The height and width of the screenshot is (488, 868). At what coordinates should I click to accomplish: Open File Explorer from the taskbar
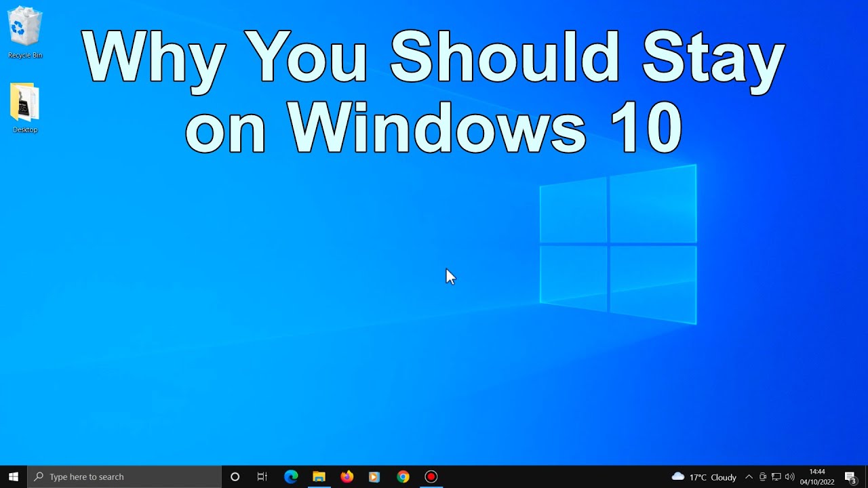coord(319,476)
